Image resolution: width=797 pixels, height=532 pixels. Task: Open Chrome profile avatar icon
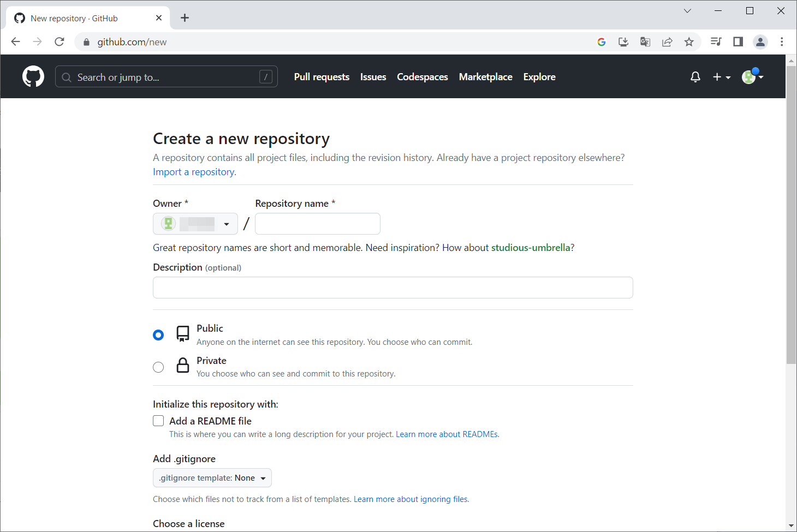(x=760, y=42)
